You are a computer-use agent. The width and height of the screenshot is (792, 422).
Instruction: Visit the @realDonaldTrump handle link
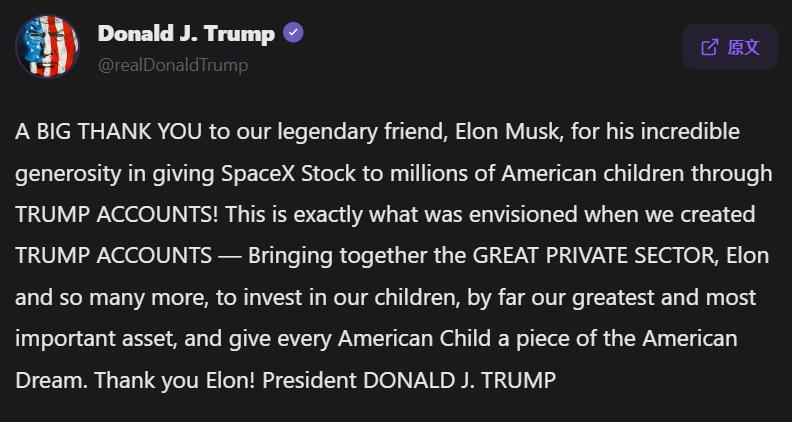tap(173, 65)
